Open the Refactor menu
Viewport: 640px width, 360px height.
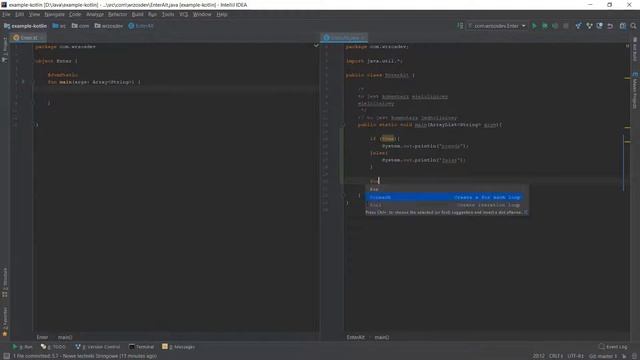pos(118,14)
